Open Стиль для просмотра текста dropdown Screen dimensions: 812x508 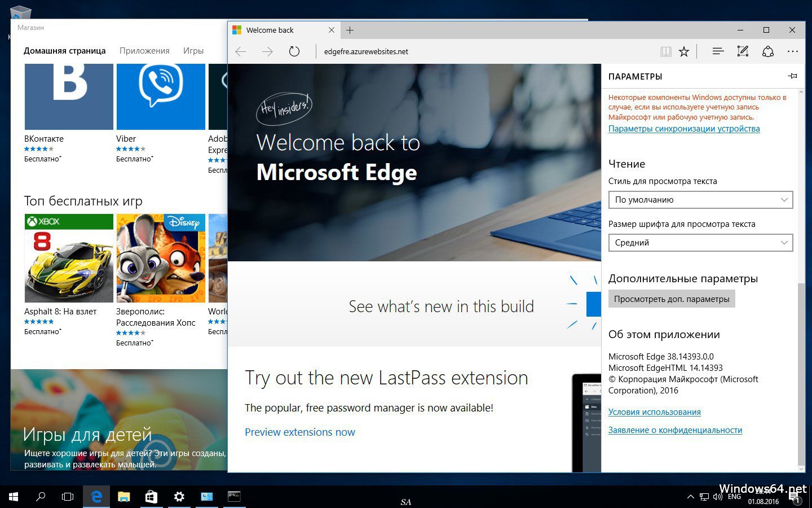tap(700, 200)
